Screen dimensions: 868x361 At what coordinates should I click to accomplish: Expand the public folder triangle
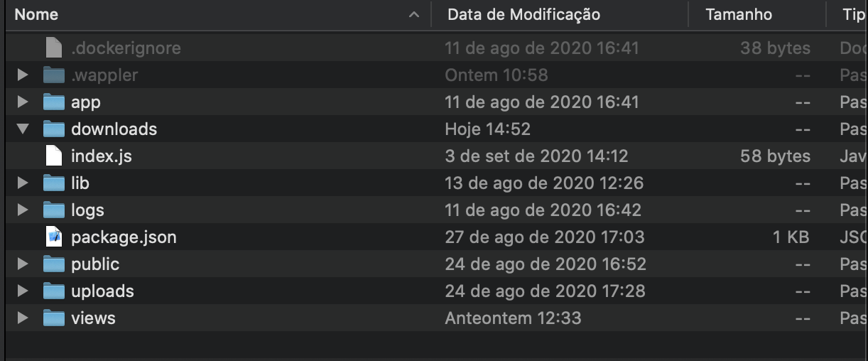coord(23,264)
